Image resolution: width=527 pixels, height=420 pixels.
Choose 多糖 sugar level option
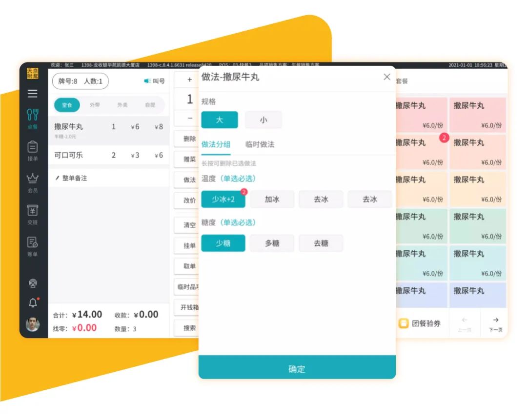(272, 243)
